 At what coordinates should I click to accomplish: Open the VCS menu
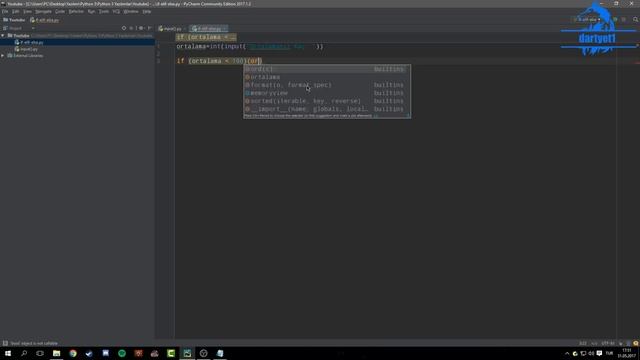[116, 11]
